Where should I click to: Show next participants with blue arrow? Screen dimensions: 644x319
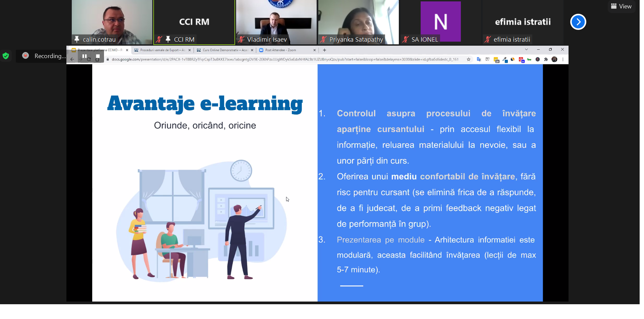point(578,22)
